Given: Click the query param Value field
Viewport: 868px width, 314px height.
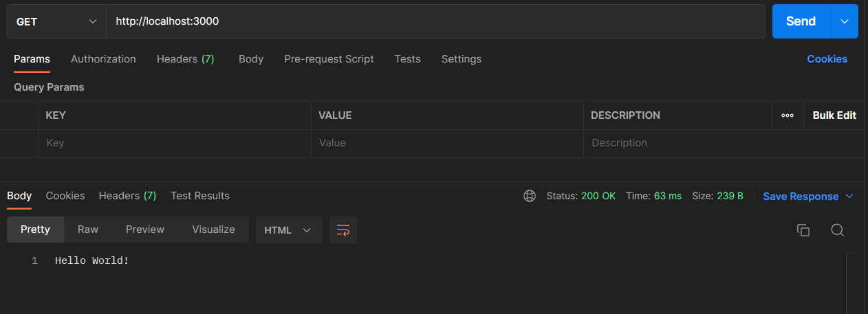Looking at the screenshot, I should (447, 143).
